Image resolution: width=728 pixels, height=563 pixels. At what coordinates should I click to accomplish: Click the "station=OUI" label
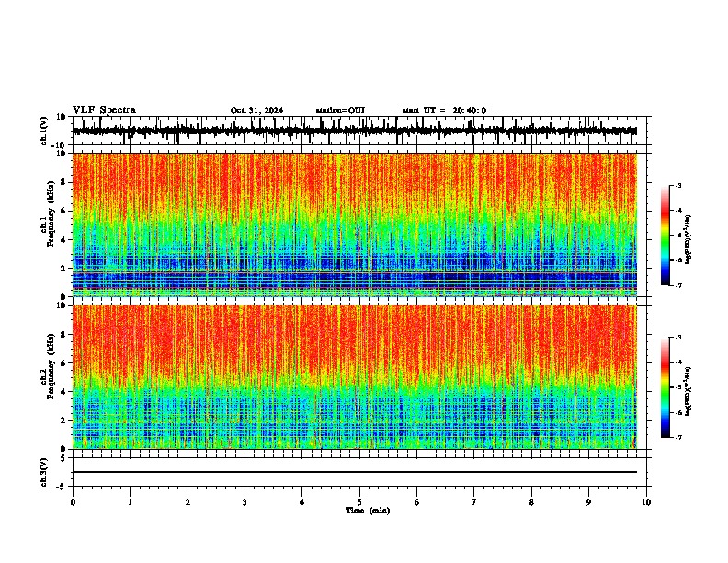click(340, 110)
